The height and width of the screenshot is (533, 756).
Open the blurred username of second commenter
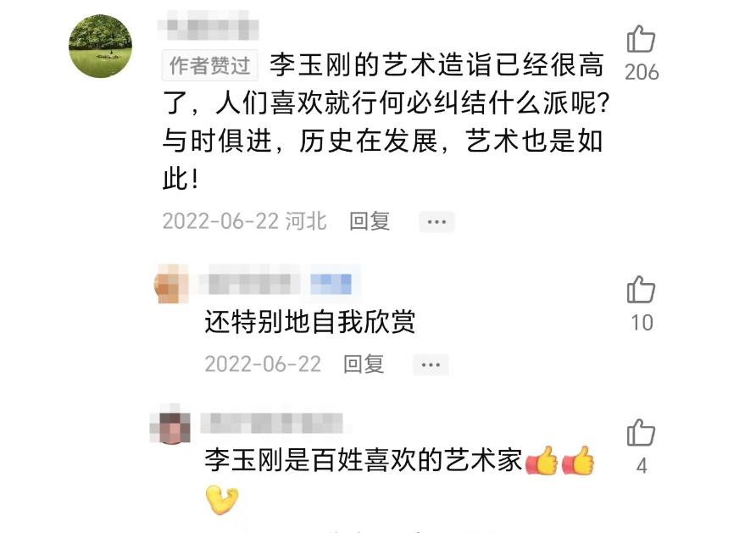(x=250, y=283)
